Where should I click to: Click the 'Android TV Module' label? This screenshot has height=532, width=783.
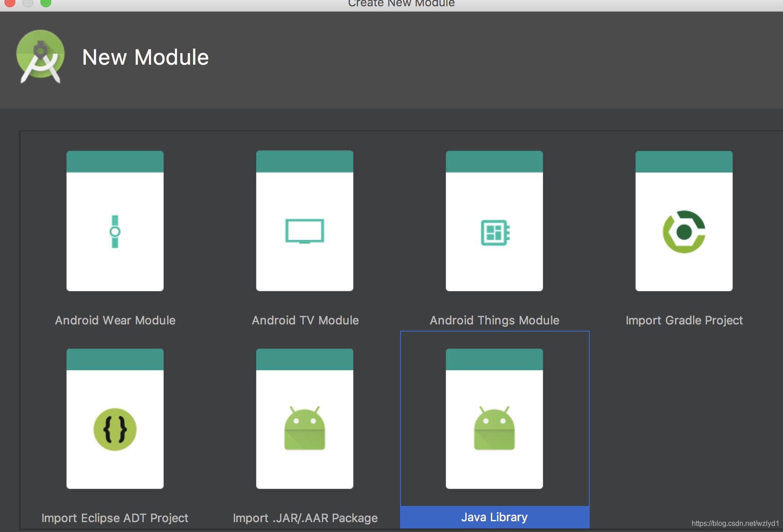coord(305,320)
